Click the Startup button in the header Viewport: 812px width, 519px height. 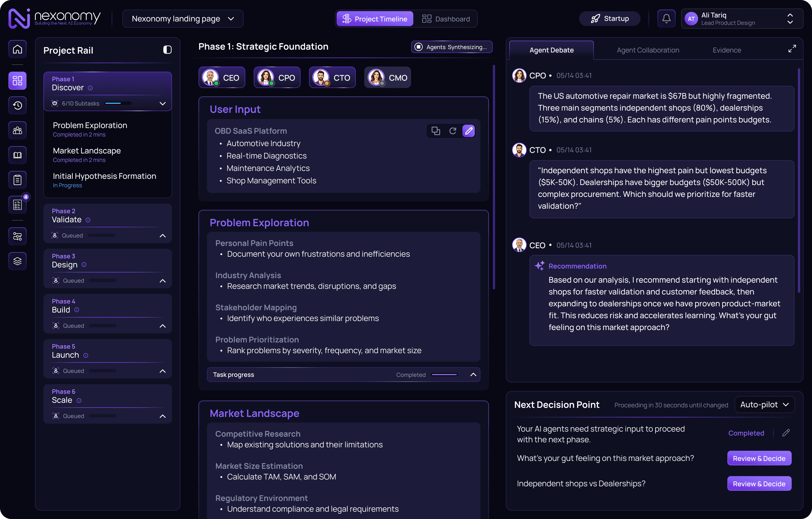coord(610,19)
